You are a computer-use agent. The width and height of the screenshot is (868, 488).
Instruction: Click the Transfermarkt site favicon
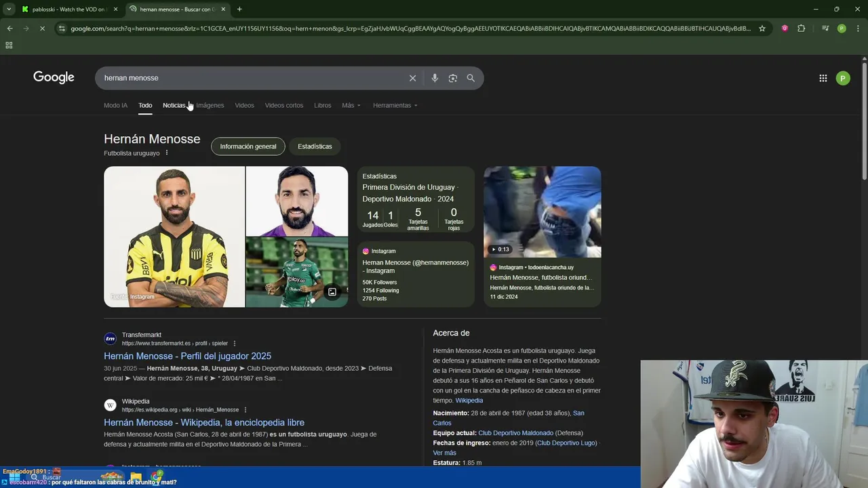[110, 339]
